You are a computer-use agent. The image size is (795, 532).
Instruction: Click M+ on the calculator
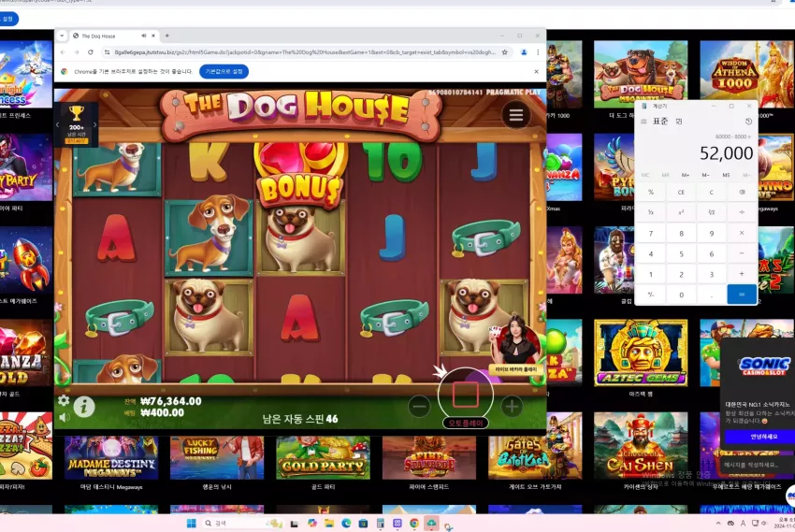click(685, 175)
